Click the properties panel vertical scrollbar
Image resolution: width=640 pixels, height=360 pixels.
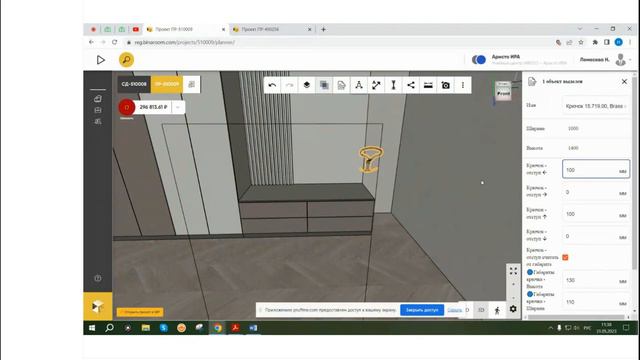(x=634, y=173)
